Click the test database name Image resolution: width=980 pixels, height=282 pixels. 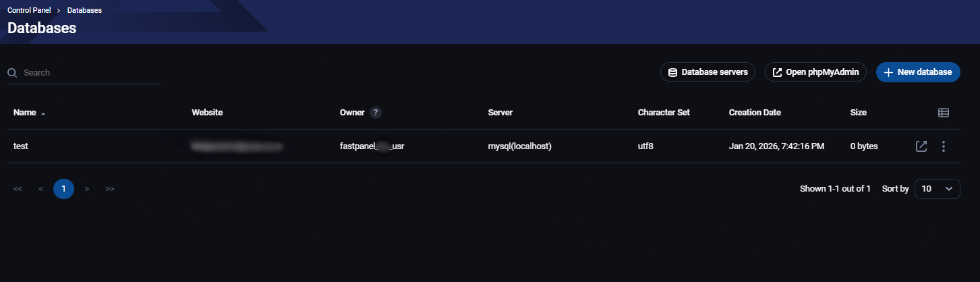(x=21, y=146)
